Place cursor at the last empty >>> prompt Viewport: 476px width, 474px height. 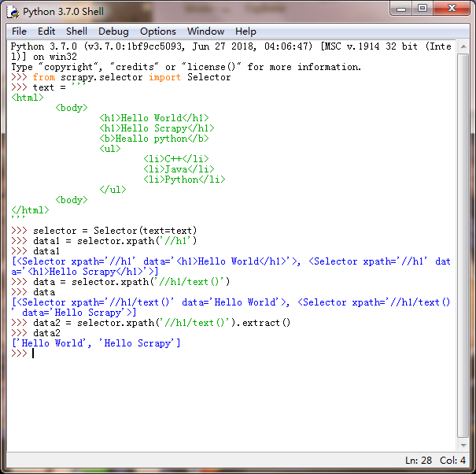[33, 354]
